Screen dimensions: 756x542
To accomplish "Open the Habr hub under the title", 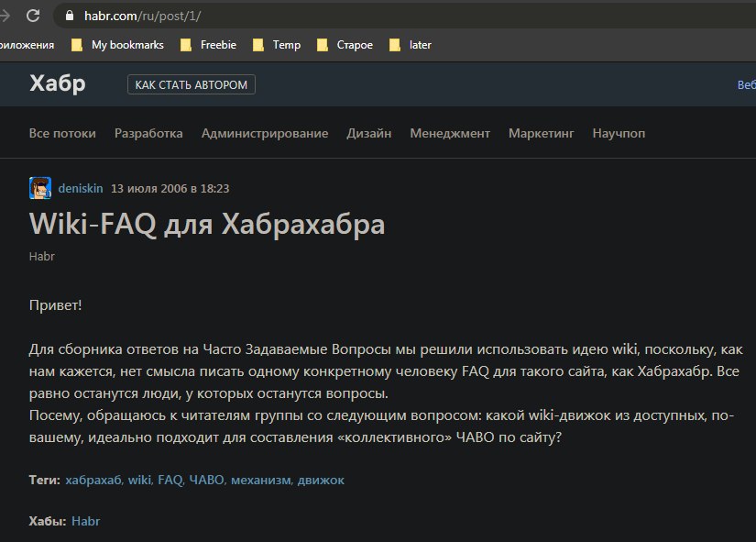I will coord(42,256).
